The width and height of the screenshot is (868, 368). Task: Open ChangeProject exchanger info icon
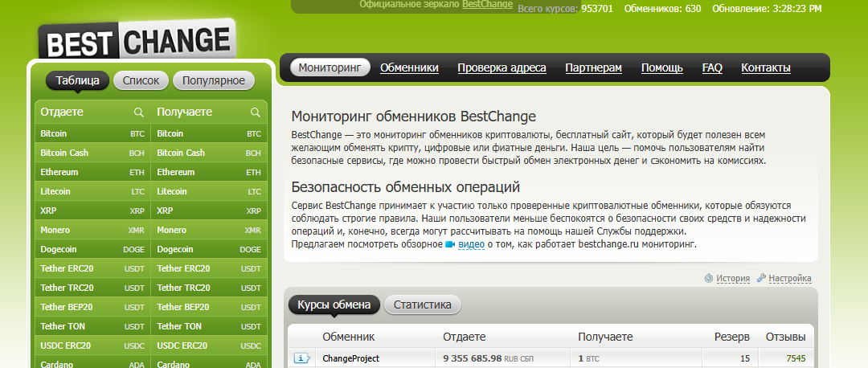click(x=301, y=358)
